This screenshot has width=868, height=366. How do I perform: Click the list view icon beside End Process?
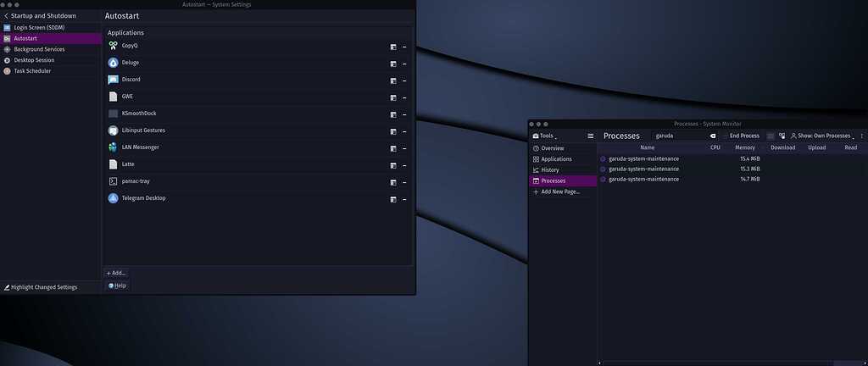coord(771,136)
